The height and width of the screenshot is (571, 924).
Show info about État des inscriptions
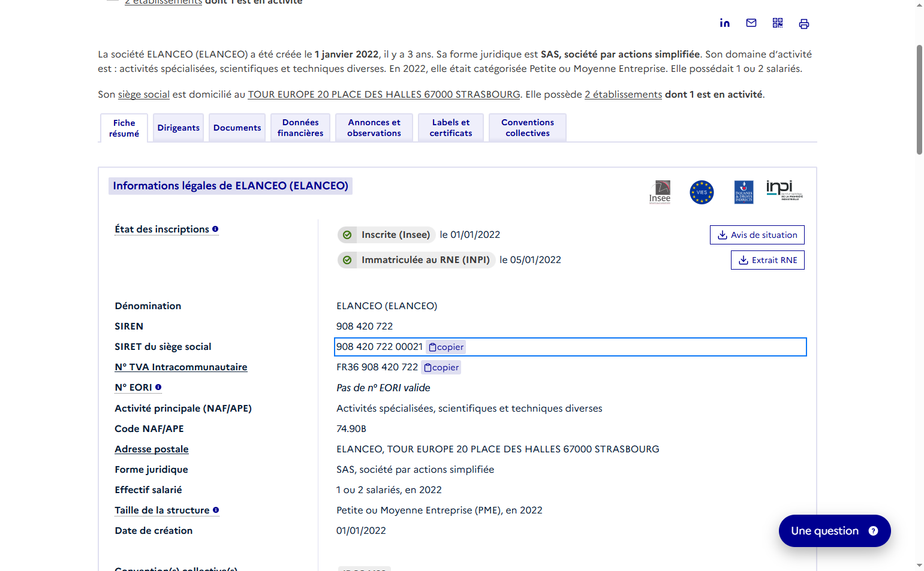coord(215,229)
